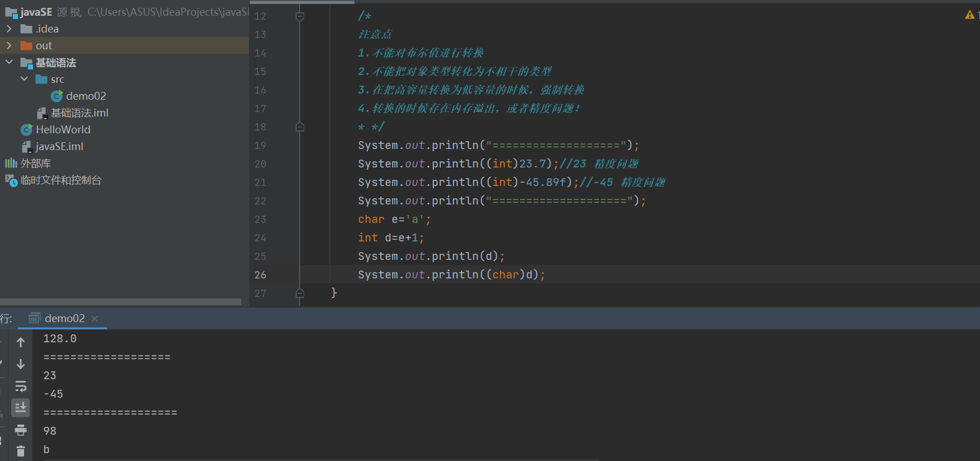Click the 'b' console output line
This screenshot has height=461, width=980.
click(46, 449)
